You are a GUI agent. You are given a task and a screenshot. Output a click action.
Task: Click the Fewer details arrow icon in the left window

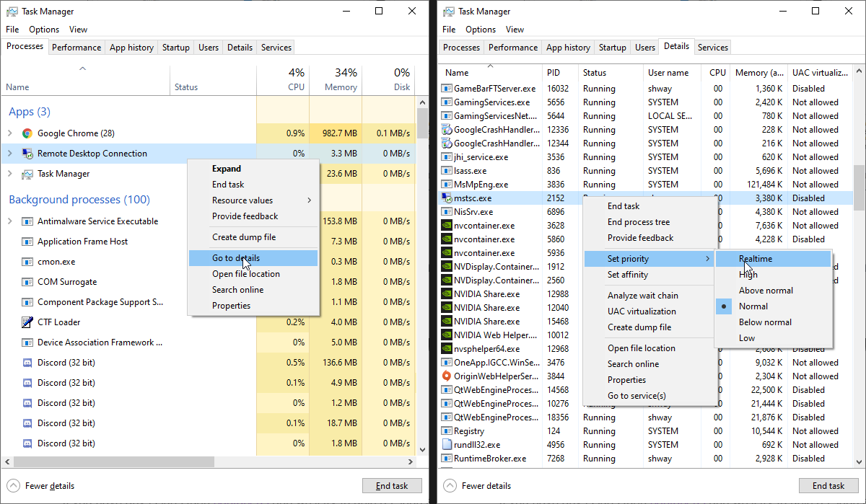click(13, 486)
